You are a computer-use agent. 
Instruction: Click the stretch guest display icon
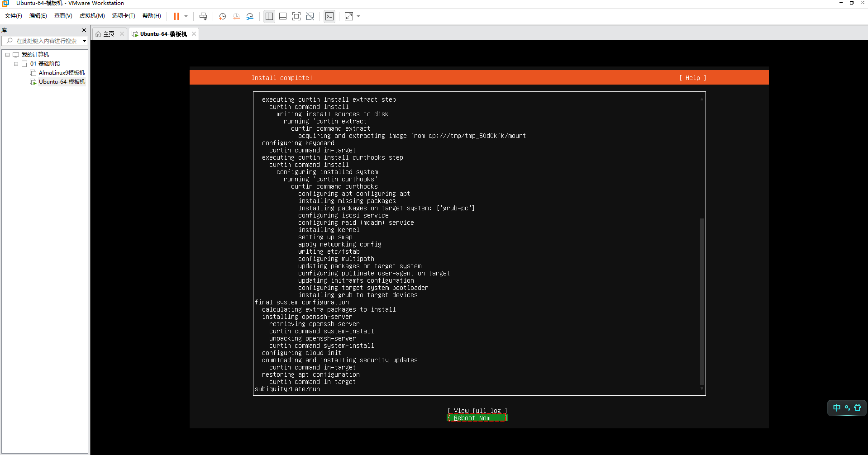pos(349,16)
